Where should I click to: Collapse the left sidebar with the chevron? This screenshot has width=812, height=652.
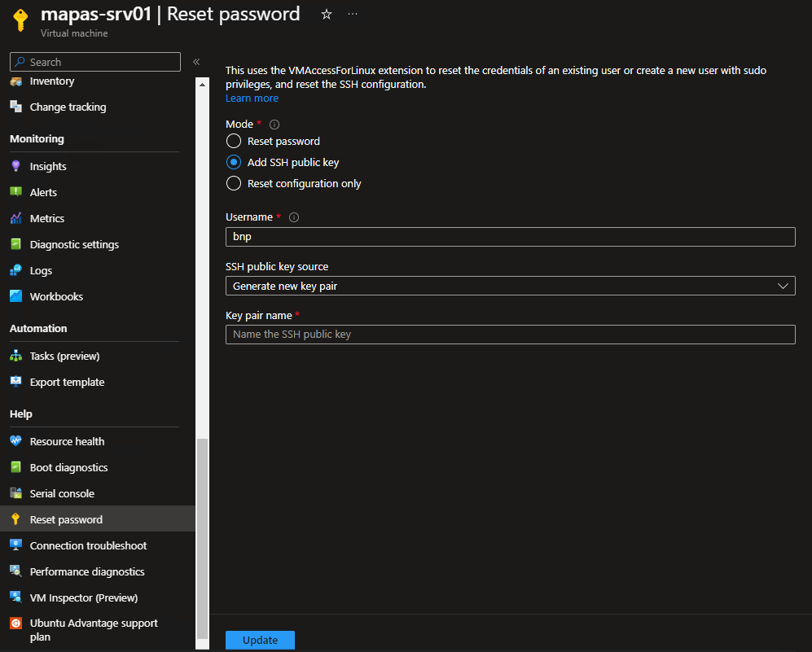point(195,61)
